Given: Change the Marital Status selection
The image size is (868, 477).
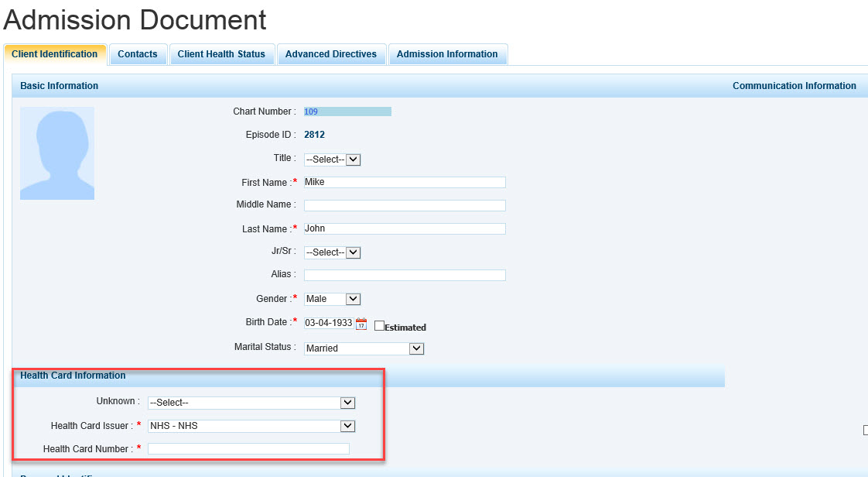Looking at the screenshot, I should [364, 348].
